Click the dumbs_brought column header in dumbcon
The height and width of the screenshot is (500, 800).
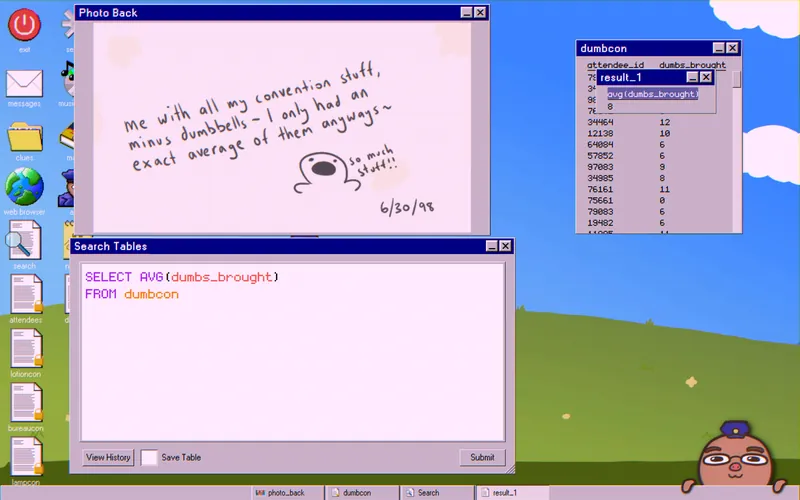click(x=692, y=65)
